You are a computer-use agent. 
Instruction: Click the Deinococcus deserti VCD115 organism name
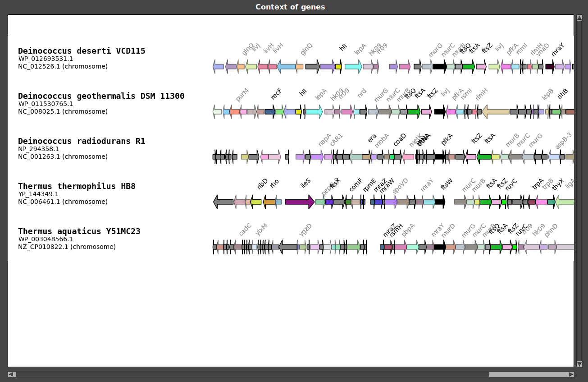pyautogui.click(x=82, y=51)
